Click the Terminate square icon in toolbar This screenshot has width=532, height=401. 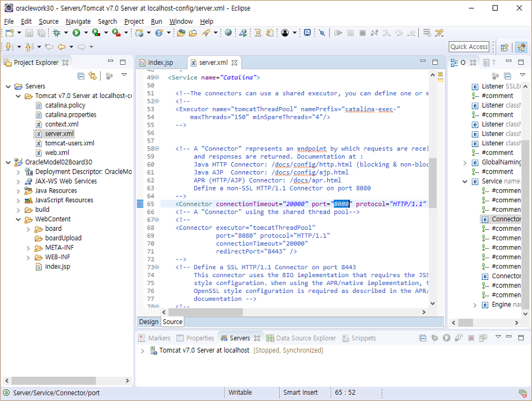click(363, 33)
